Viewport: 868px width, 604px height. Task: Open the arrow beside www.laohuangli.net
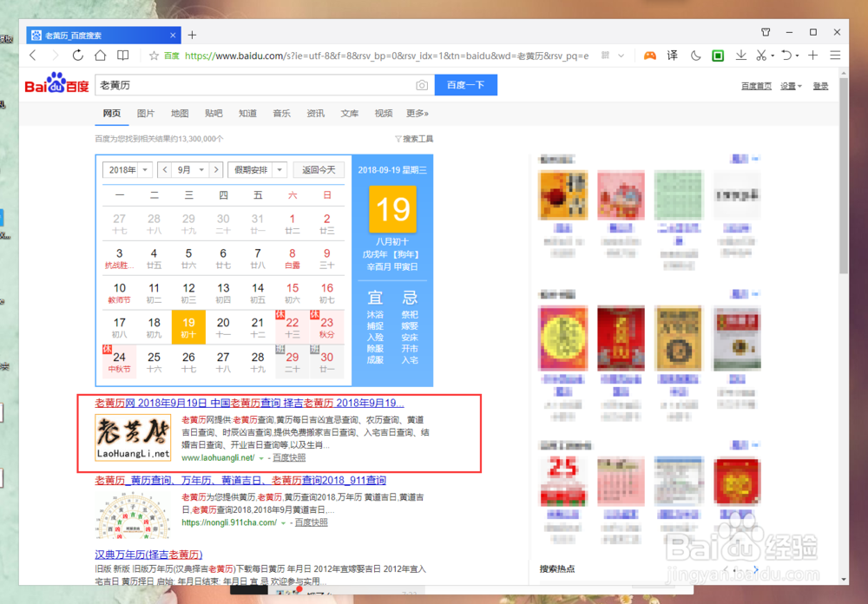(x=261, y=458)
